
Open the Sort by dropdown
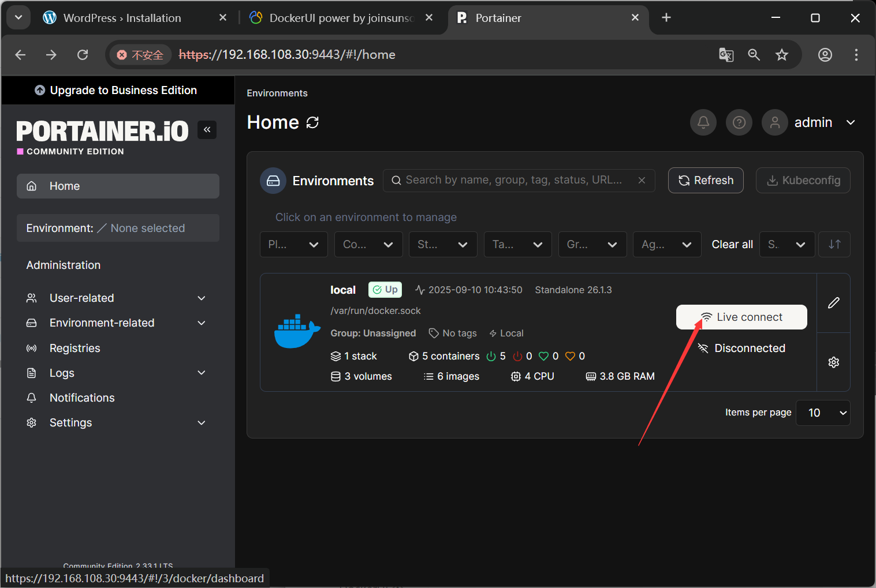point(787,244)
